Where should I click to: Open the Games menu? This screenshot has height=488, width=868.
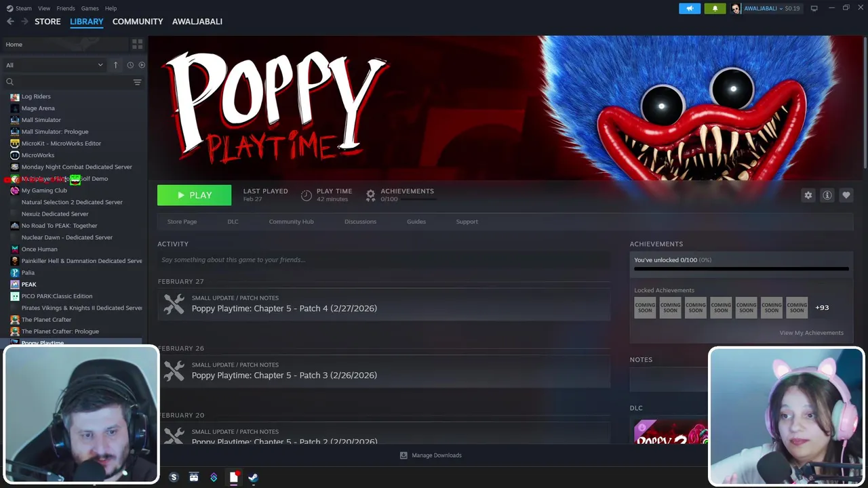(90, 8)
